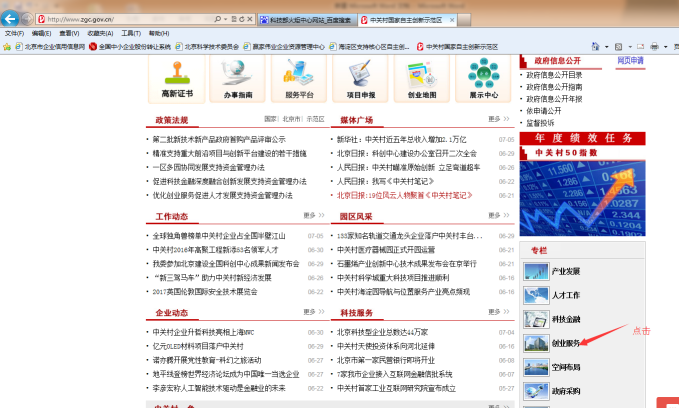Click the 政府采购 column thumbnail icon
679x408 pixels.
click(x=536, y=391)
